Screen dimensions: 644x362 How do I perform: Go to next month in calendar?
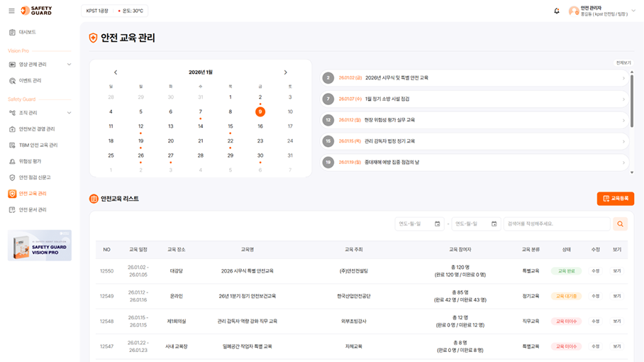pos(286,72)
